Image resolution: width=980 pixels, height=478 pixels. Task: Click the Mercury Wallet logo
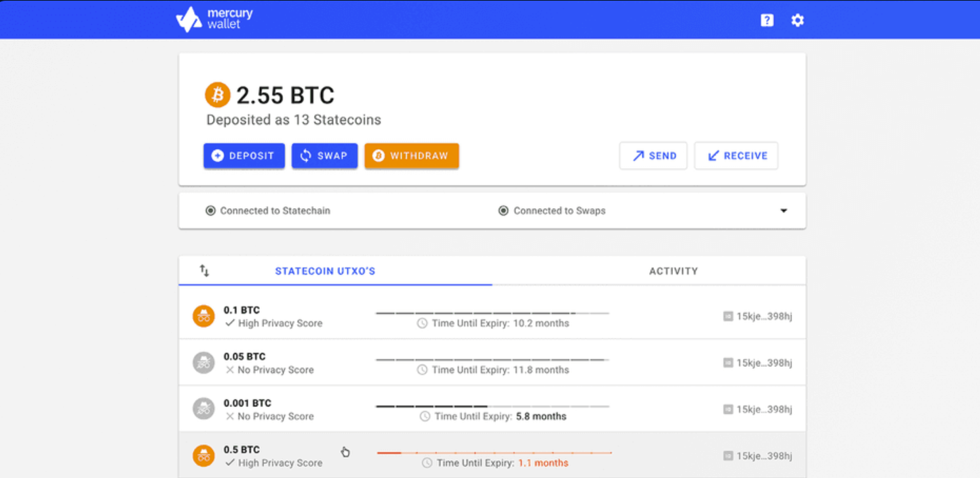coord(214,19)
